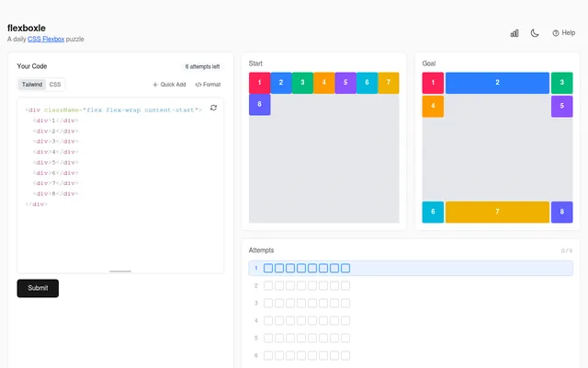Click last square of attempt row 1
Viewport: 588px width, 368px height.
(x=345, y=268)
